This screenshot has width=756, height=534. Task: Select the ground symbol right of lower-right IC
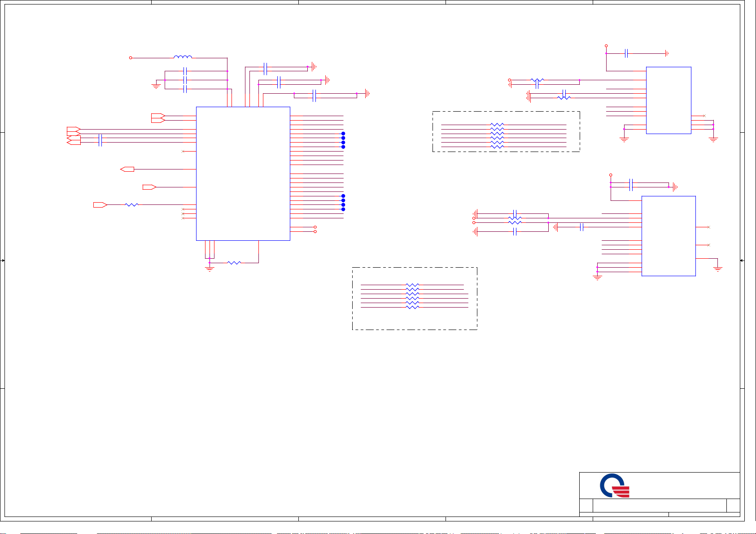[x=717, y=269]
